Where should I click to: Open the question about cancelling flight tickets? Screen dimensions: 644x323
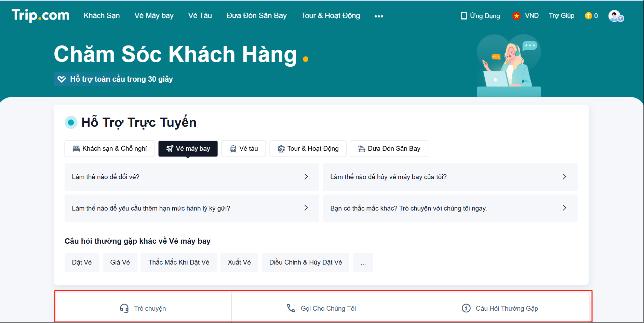coord(450,177)
